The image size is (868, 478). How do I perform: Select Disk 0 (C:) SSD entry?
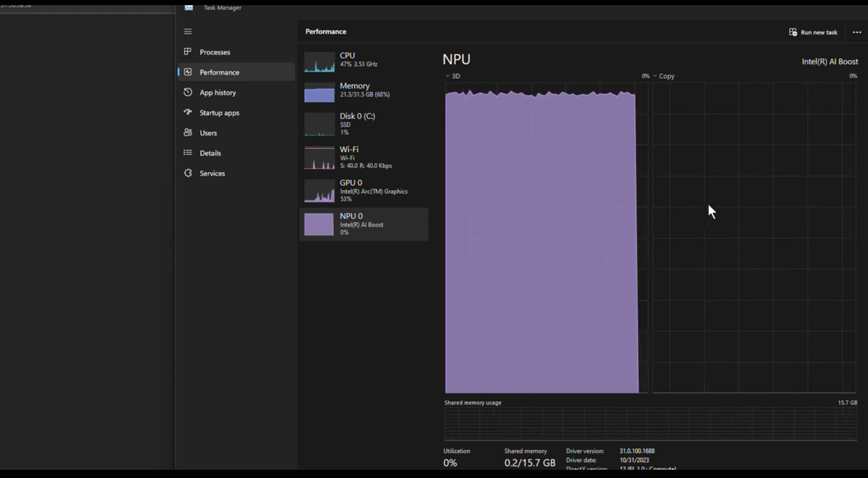coord(364,124)
